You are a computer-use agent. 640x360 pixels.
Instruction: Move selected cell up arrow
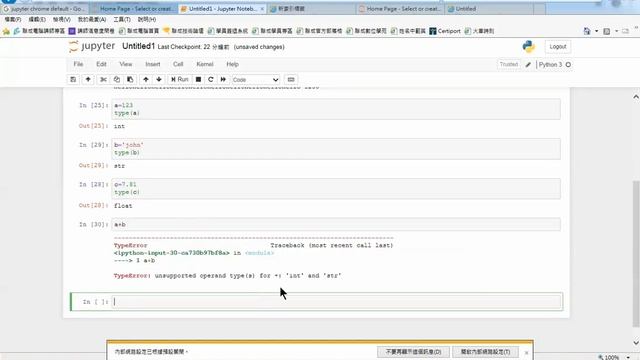tap(146, 80)
